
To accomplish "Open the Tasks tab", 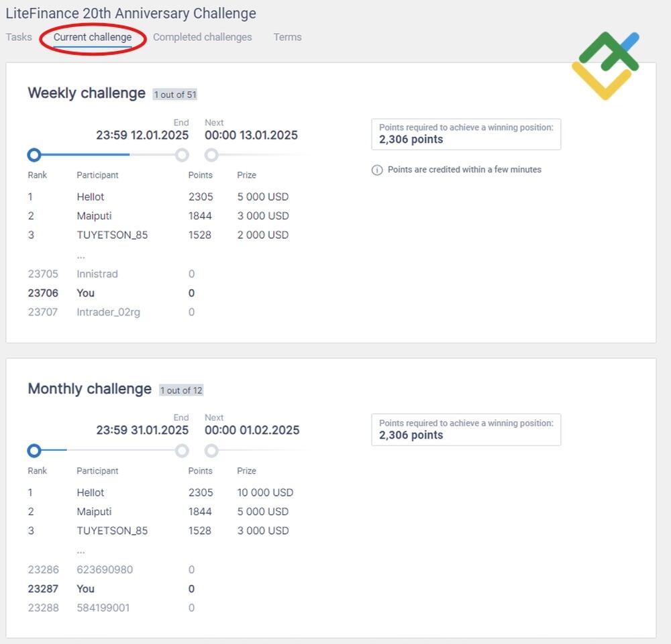I will point(19,37).
